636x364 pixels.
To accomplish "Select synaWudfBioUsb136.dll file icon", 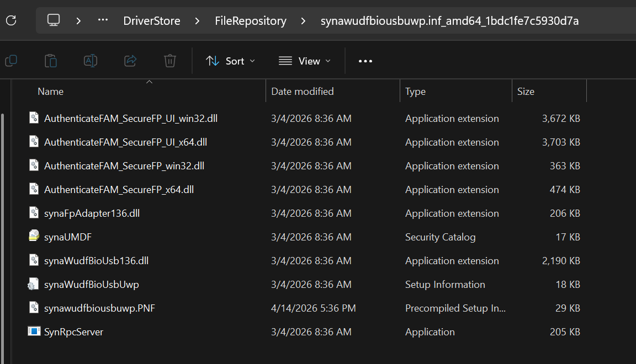I will click(x=34, y=260).
